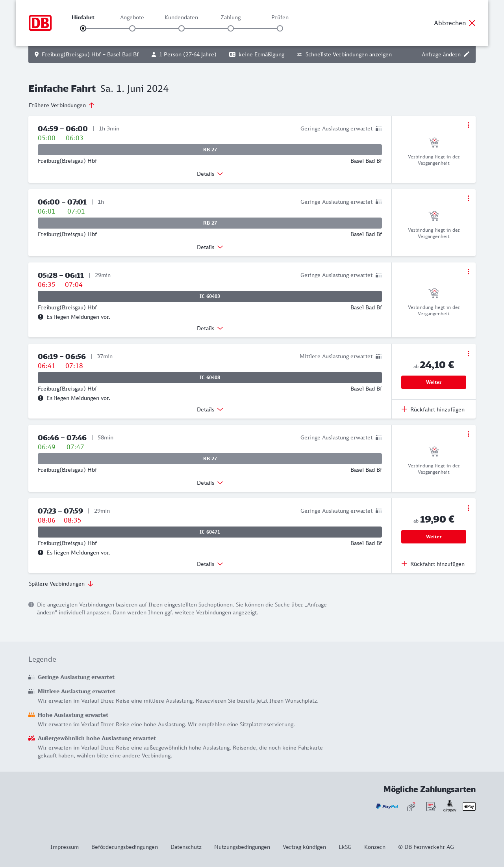The width and height of the screenshot is (504, 867).
Task: Click the IC 60403 train bar
Action: point(210,296)
